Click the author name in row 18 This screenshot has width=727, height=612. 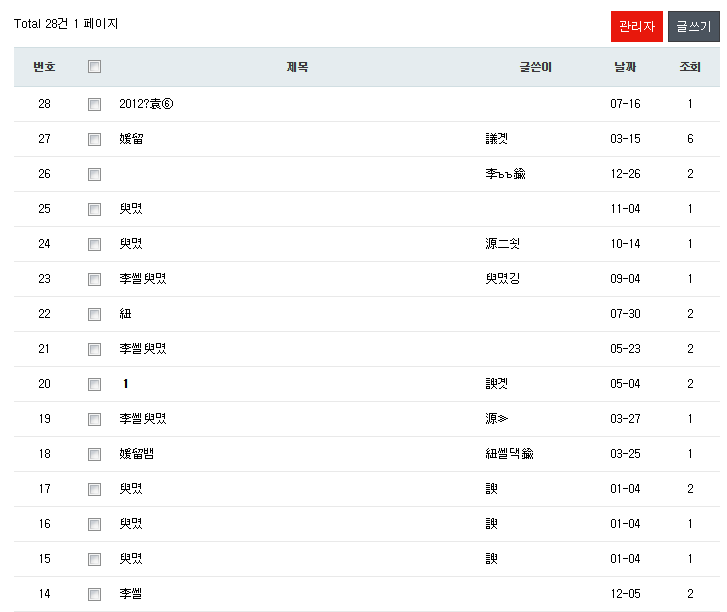(510, 453)
